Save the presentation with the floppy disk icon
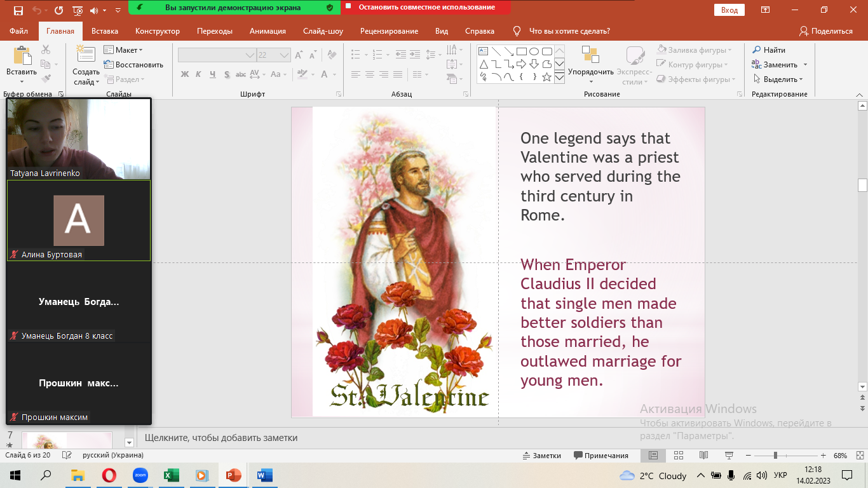Viewport: 868px width, 488px height. click(x=18, y=10)
